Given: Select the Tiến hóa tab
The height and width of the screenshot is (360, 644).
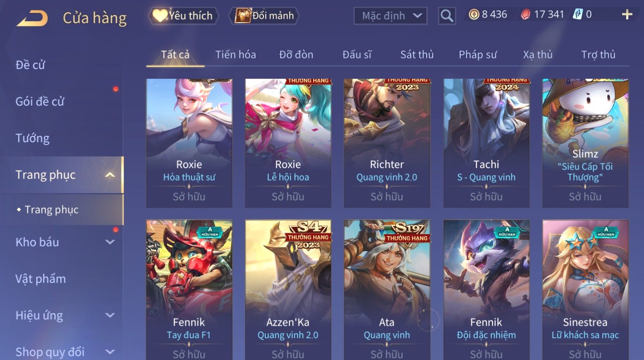Looking at the screenshot, I should tap(235, 55).
